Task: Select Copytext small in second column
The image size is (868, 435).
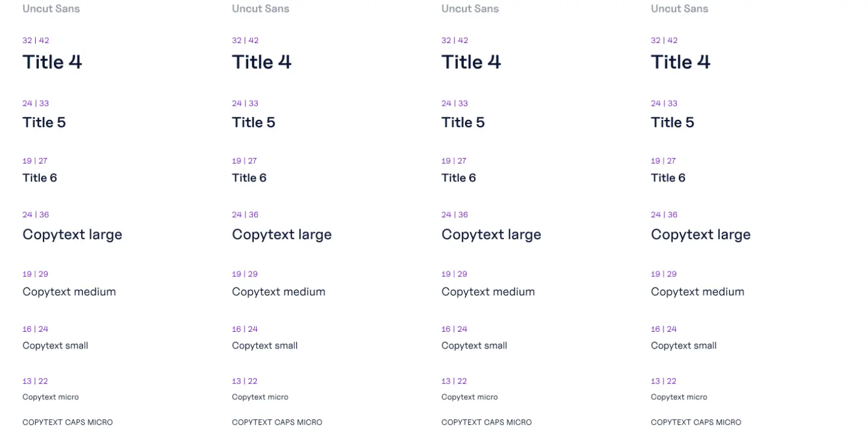Action: (264, 345)
